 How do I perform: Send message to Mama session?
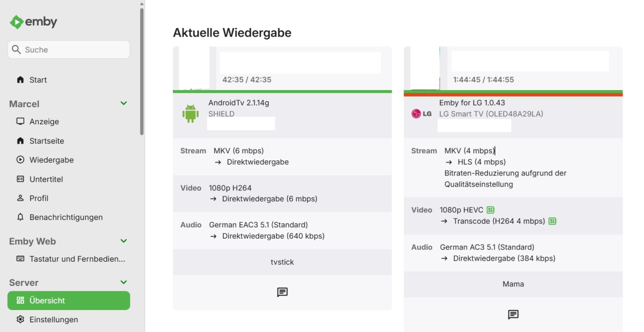pyautogui.click(x=513, y=314)
